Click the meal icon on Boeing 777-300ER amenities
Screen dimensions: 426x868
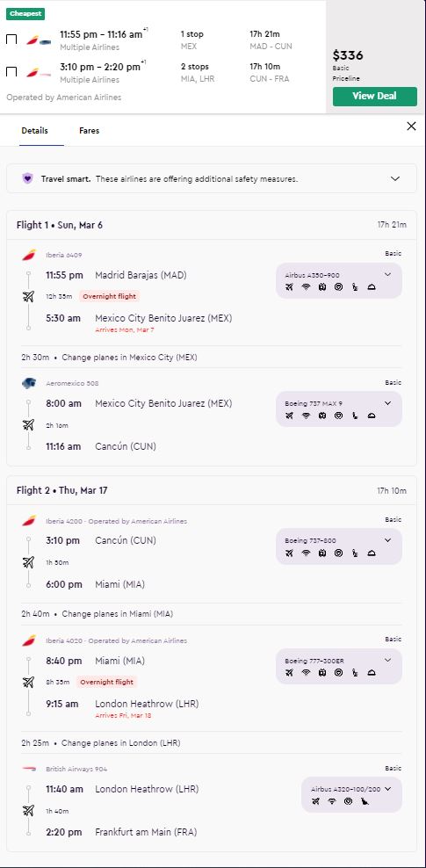coord(372,673)
